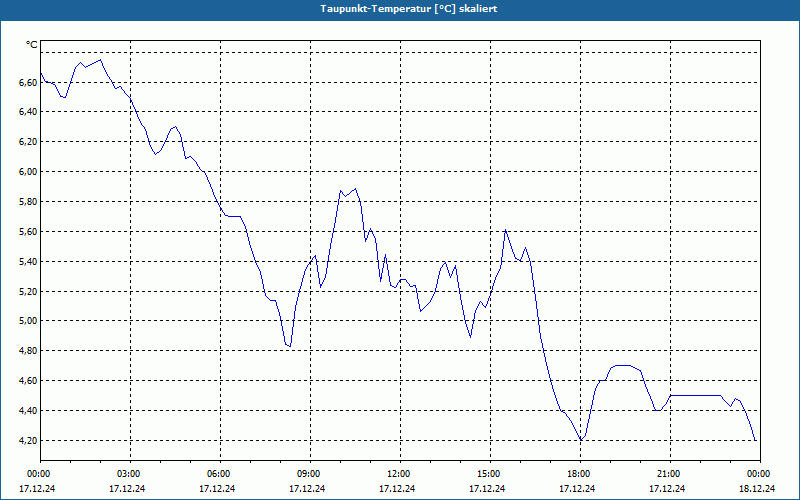800x500 pixels.
Task: Select the 4,80 y-axis label
Action: pyautogui.click(x=29, y=351)
